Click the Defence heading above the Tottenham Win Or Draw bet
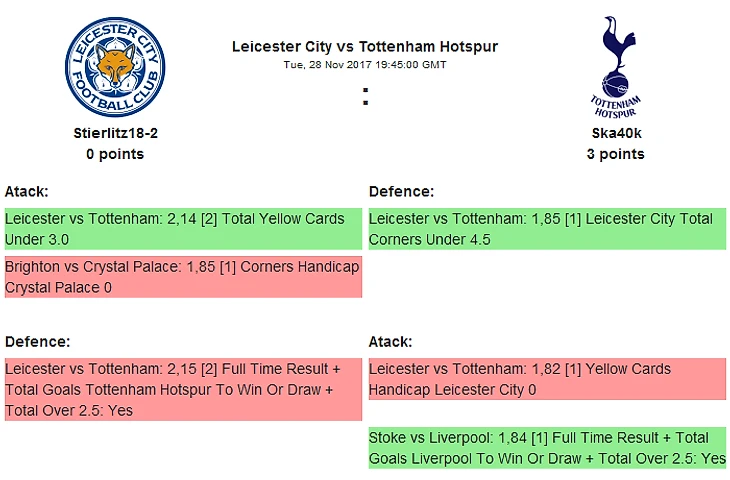The image size is (730, 480). (x=37, y=341)
